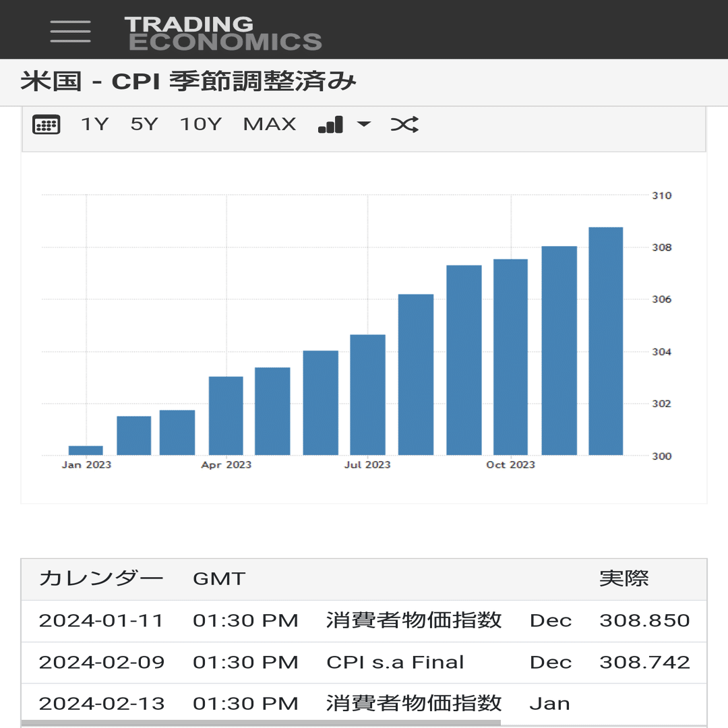The height and width of the screenshot is (728, 728).
Task: Click the 310 y-axis label
Action: [662, 195]
